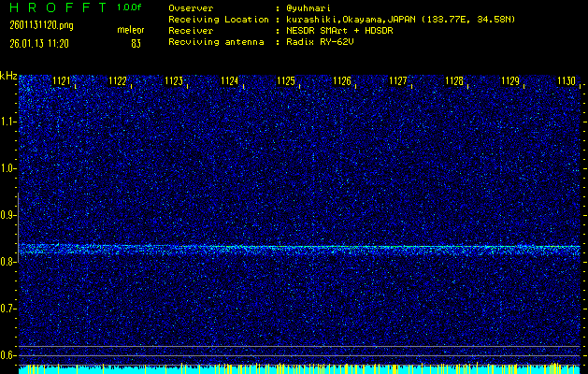Click the bright signal line near 0.83 kHz

299,248
